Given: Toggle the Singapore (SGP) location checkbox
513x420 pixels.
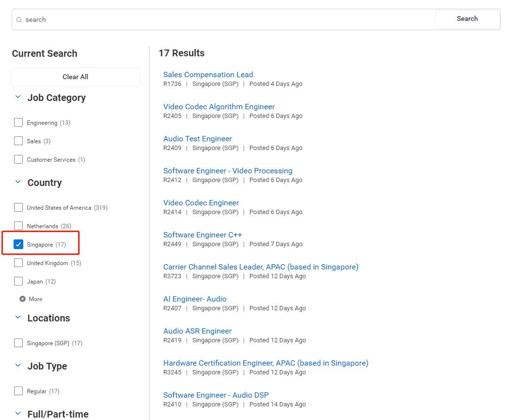Looking at the screenshot, I should point(18,343).
